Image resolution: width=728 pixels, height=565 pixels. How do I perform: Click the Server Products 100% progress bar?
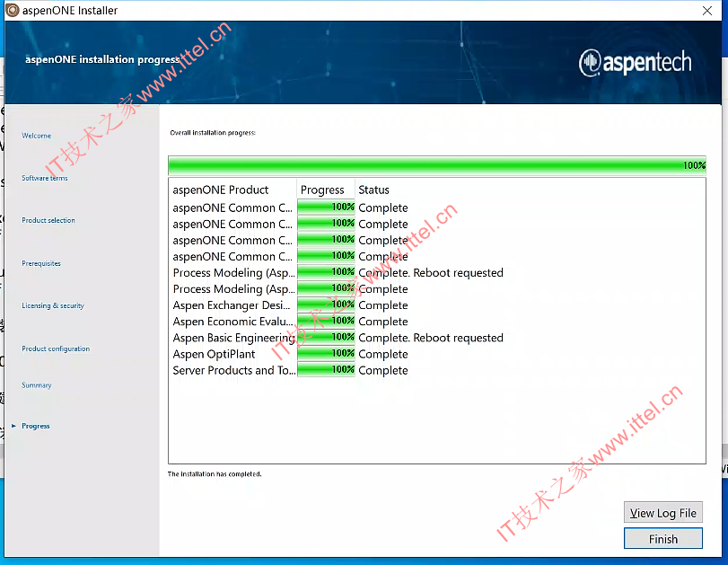[x=326, y=370]
